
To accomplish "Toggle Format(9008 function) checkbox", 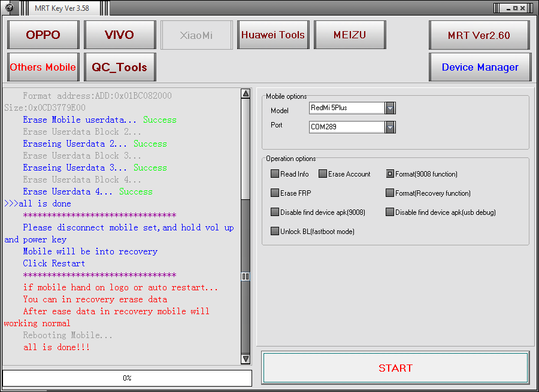I will click(x=390, y=174).
